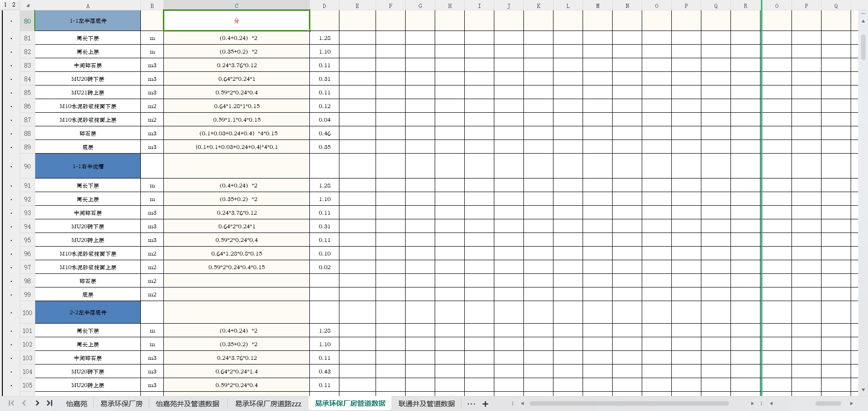Click formula 0.64*1.28*1*0.15

(x=237, y=106)
